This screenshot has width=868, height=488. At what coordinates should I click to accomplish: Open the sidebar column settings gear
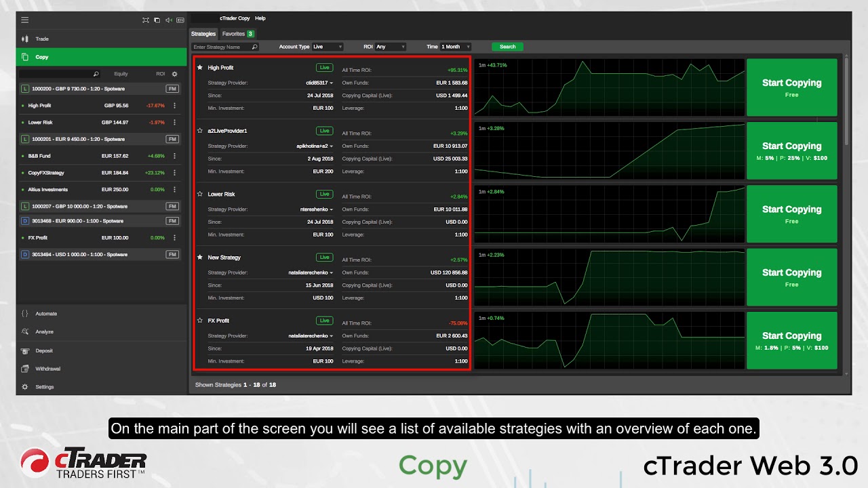point(174,74)
